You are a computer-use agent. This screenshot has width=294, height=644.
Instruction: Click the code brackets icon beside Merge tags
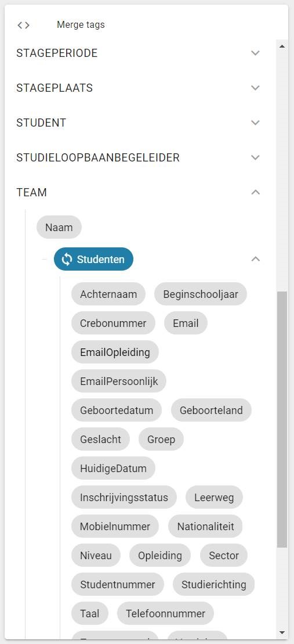[x=23, y=25]
